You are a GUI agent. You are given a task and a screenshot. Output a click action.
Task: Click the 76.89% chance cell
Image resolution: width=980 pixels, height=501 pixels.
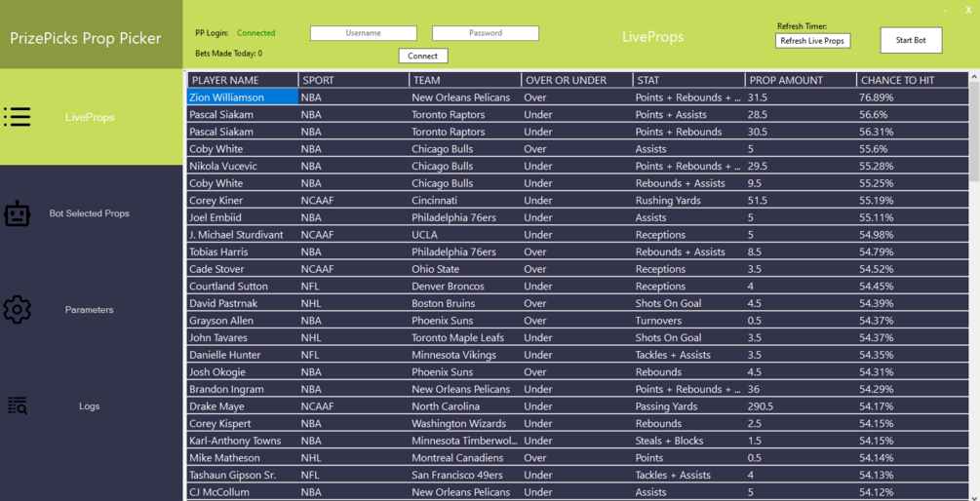(x=913, y=97)
